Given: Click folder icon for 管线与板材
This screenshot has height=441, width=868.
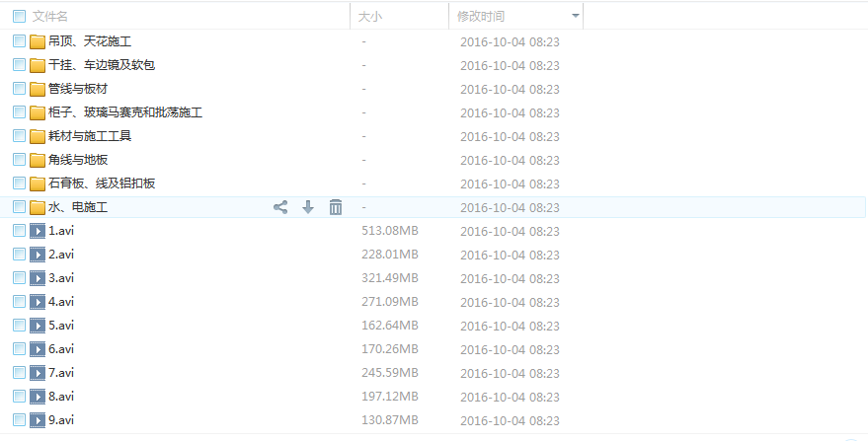Looking at the screenshot, I should click(x=38, y=89).
